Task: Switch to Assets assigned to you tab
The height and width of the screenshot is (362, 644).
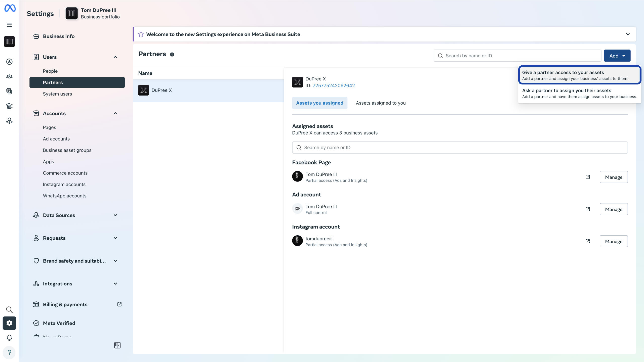Action: tap(381, 103)
